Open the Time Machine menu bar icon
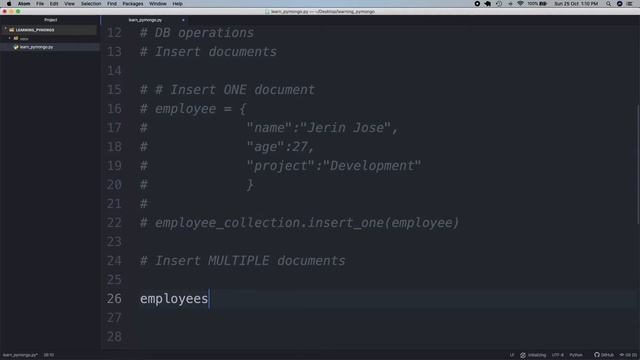The width and height of the screenshot is (640, 360). pos(499,4)
